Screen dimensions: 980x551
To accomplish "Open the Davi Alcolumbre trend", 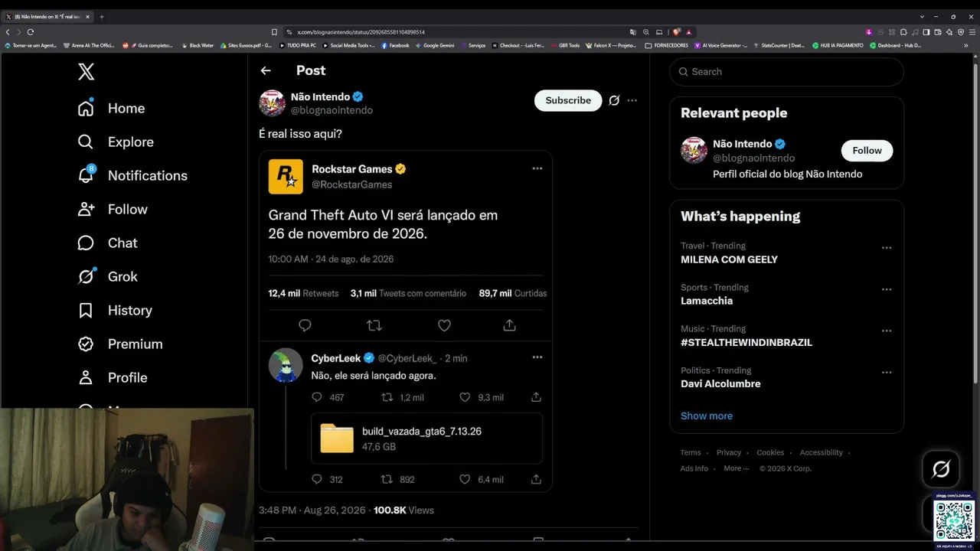I will click(x=720, y=383).
